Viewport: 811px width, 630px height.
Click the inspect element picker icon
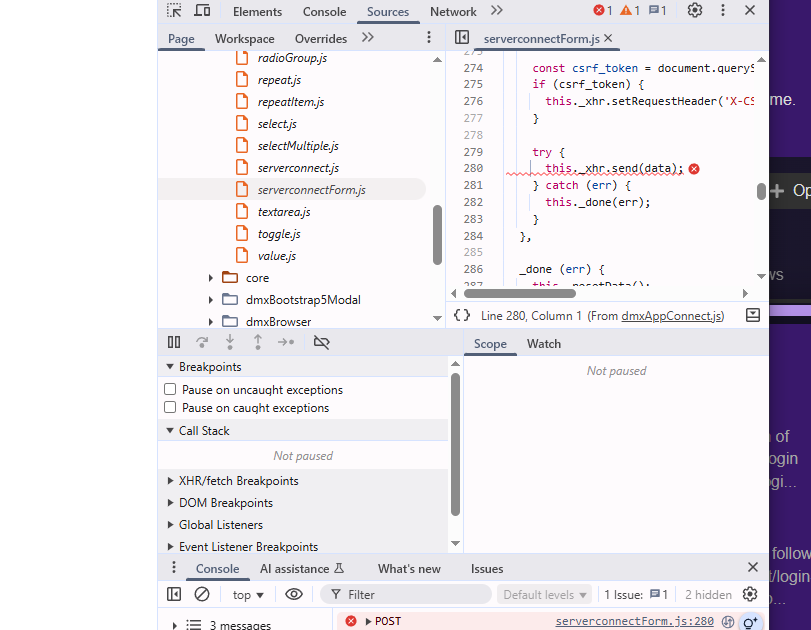click(175, 11)
